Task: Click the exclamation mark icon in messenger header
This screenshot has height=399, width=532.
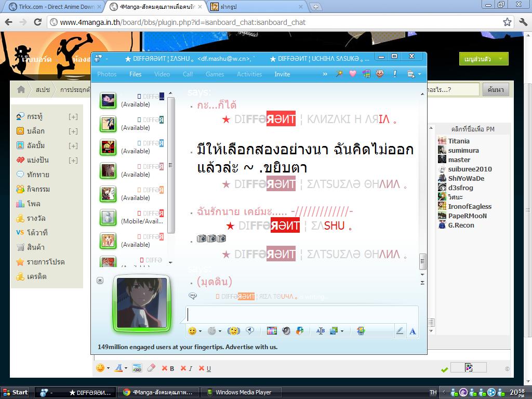Action: tap(395, 74)
